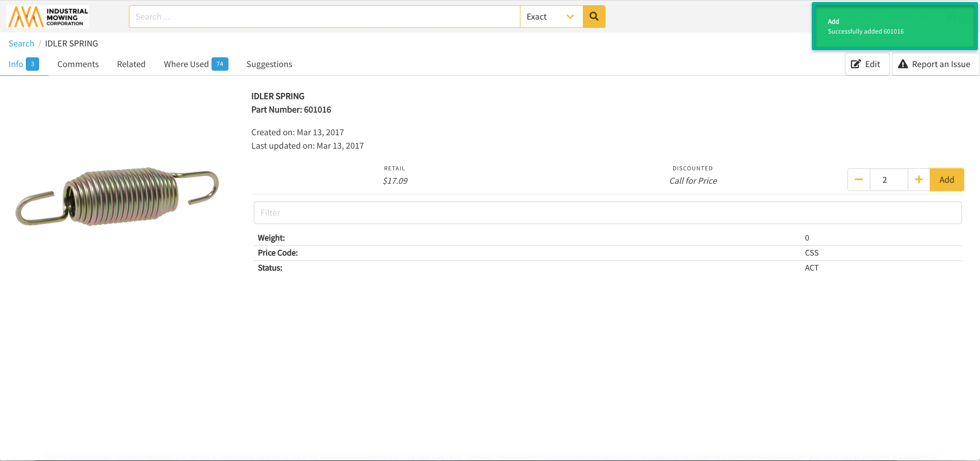Viewport: 980px width, 461px height.
Task: Open the Edit pencil button
Action: point(867,64)
